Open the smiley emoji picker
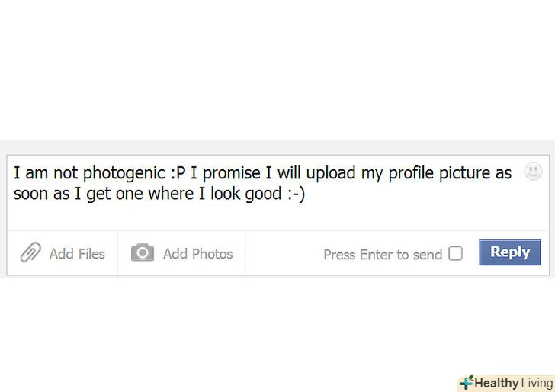 [533, 172]
